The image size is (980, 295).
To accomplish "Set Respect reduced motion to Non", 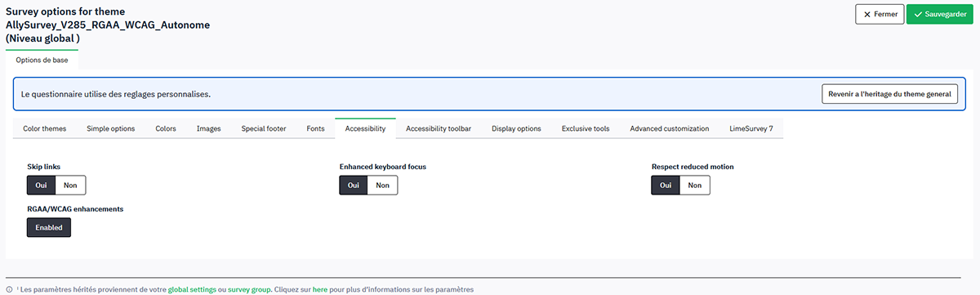I will pyautogui.click(x=694, y=185).
